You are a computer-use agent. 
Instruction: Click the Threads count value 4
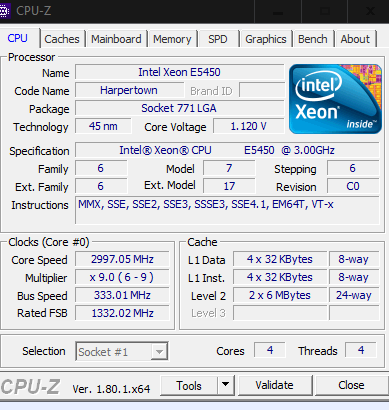(361, 350)
